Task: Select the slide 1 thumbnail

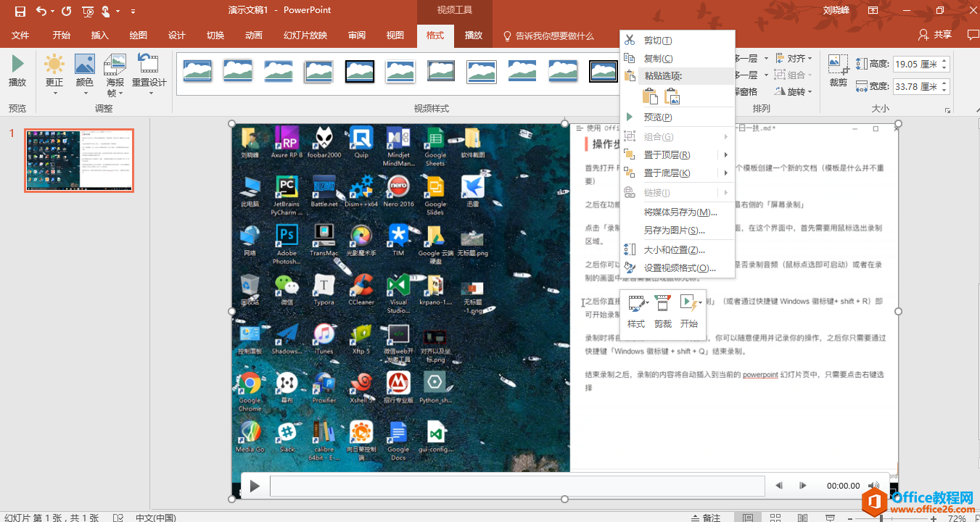Action: tap(79, 160)
